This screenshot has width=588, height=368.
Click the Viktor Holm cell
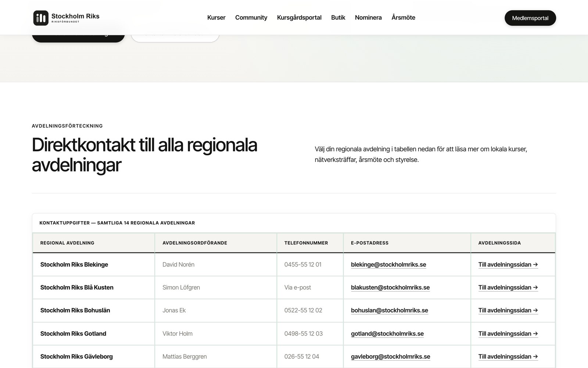pos(216,334)
